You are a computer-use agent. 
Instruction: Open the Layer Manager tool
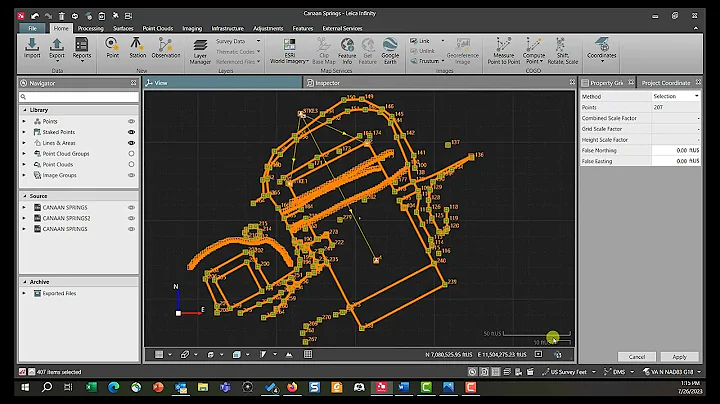(x=200, y=47)
